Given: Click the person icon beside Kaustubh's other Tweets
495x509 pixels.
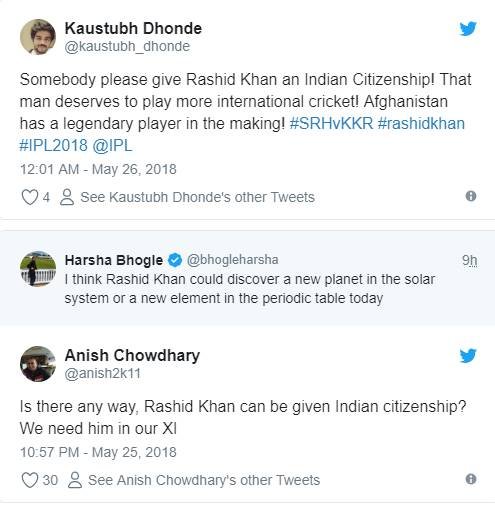Looking at the screenshot, I should pos(67,197).
